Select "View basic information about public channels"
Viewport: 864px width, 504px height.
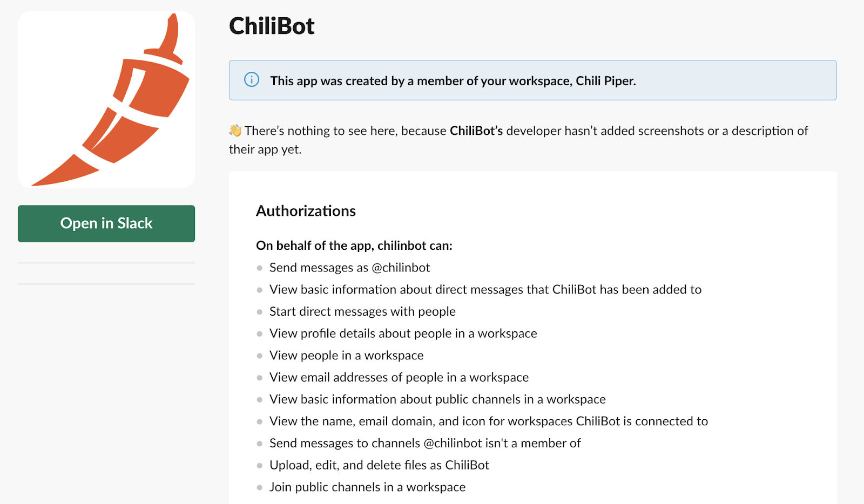point(437,399)
